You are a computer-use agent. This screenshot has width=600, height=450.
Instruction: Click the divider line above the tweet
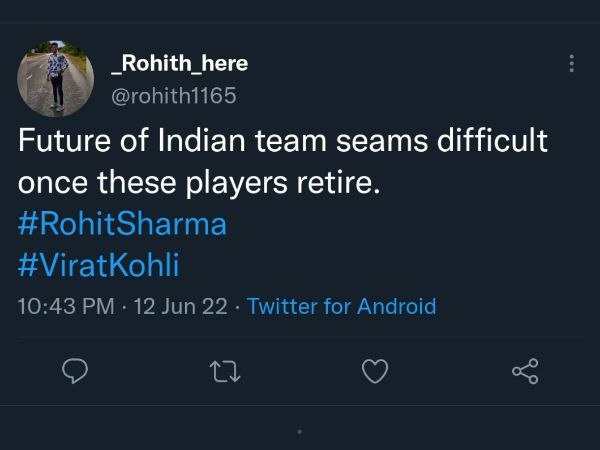300,22
